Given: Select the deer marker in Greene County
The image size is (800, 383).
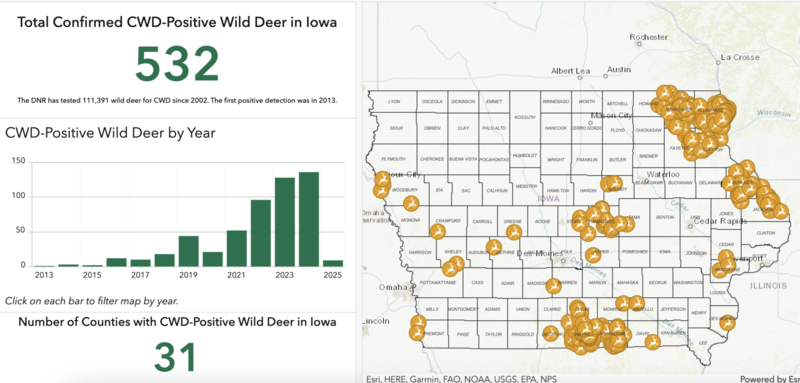Looking at the screenshot, I should (514, 232).
